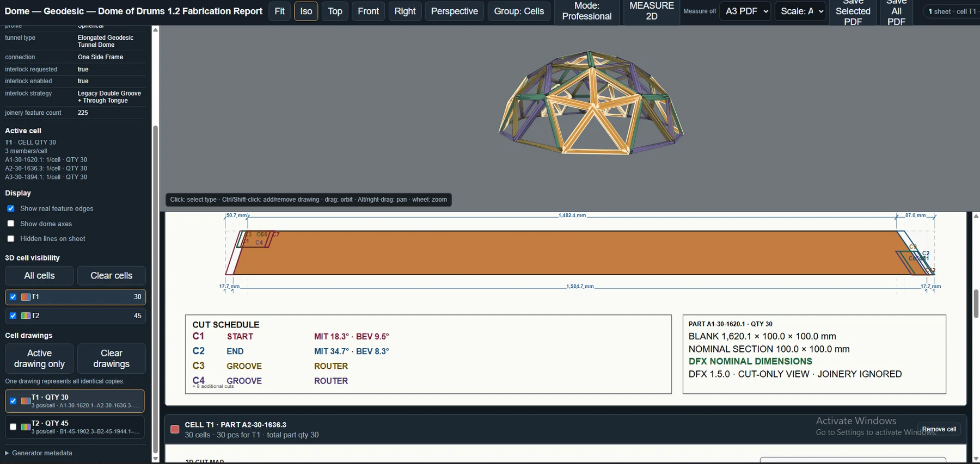Enable Show dome axes checkbox
This screenshot has height=464, width=980.
click(11, 224)
